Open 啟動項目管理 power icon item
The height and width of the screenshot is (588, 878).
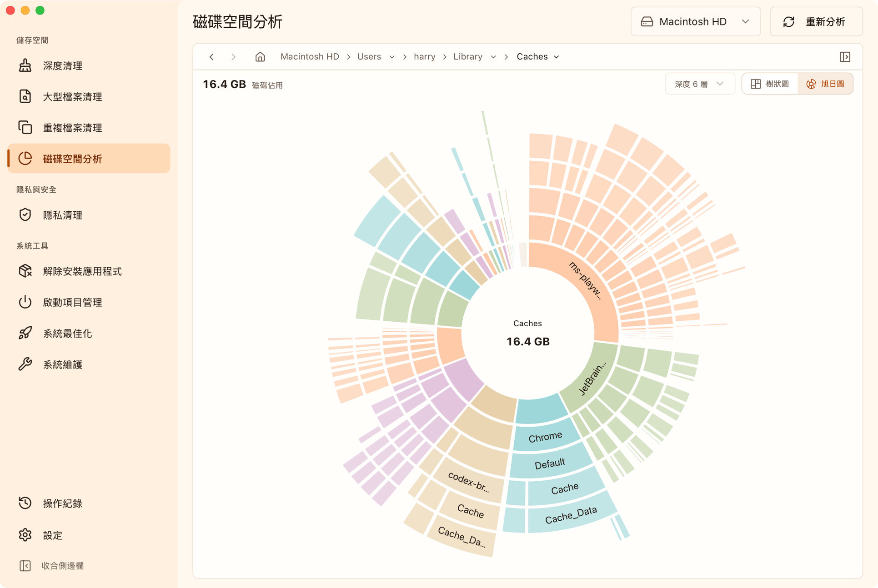tap(89, 302)
